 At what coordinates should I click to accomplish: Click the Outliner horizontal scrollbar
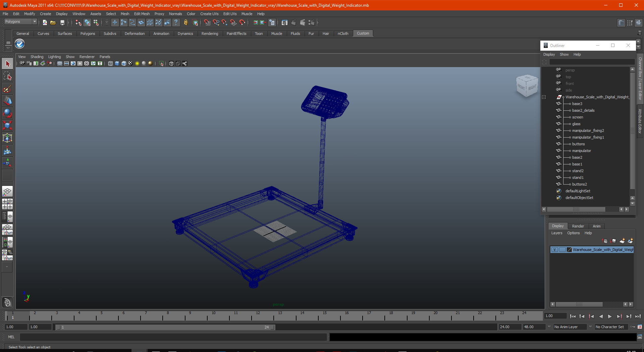[x=576, y=209]
